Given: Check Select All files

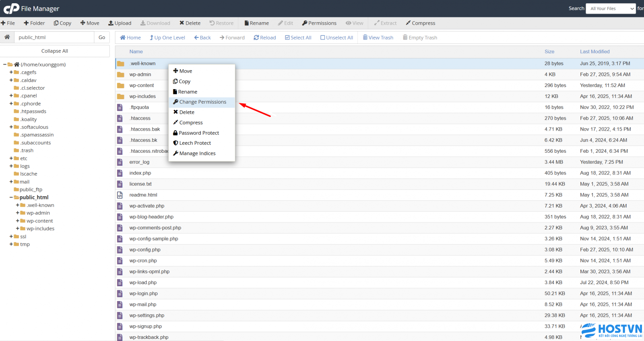Looking at the screenshot, I should coord(298,37).
